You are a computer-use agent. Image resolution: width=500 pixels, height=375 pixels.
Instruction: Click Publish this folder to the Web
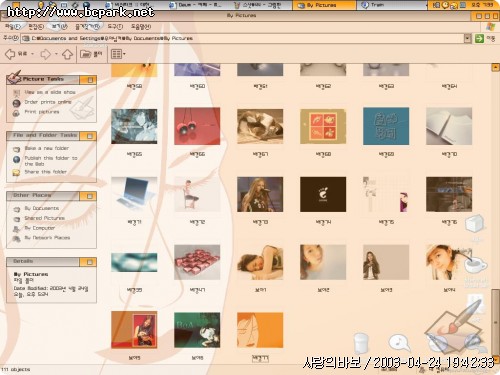[x=51, y=161]
